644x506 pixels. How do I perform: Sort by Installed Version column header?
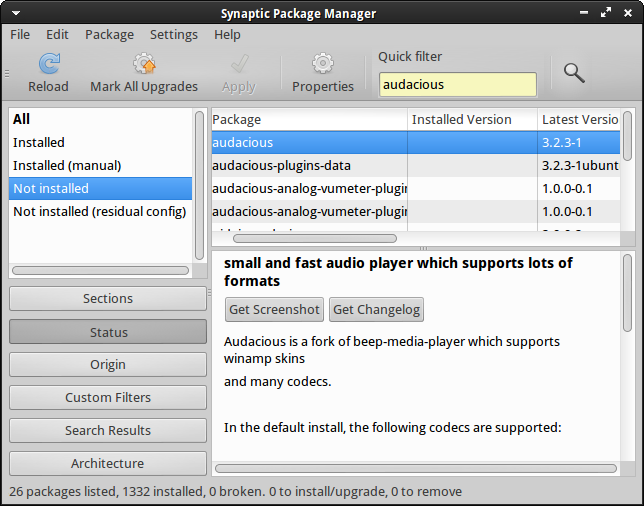coord(472,120)
